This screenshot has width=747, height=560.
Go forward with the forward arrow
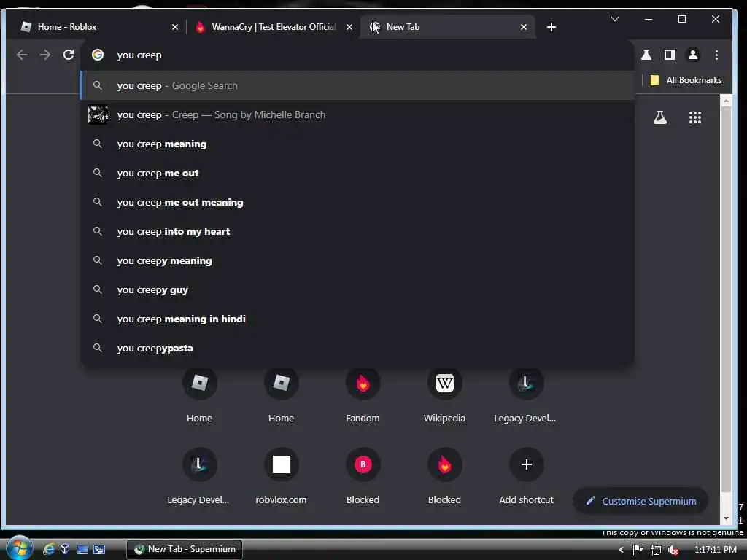(45, 55)
